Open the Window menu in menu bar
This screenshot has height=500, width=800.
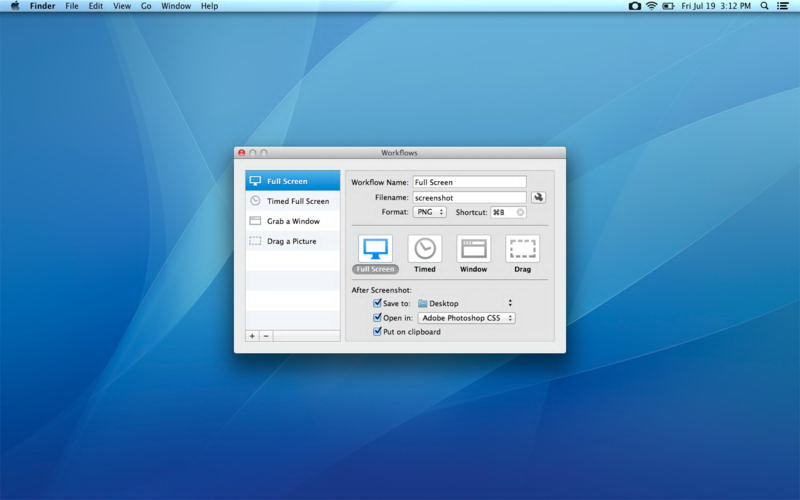pos(176,6)
